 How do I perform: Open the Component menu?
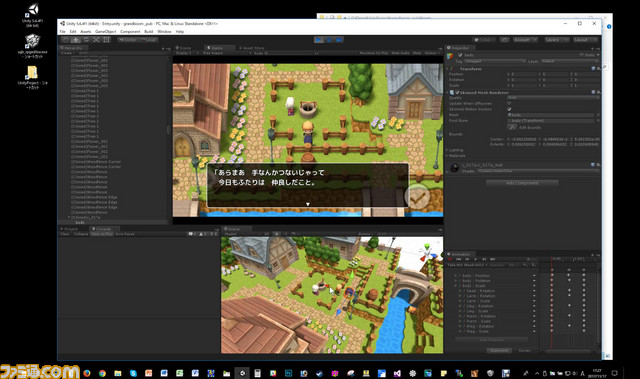coord(130,31)
